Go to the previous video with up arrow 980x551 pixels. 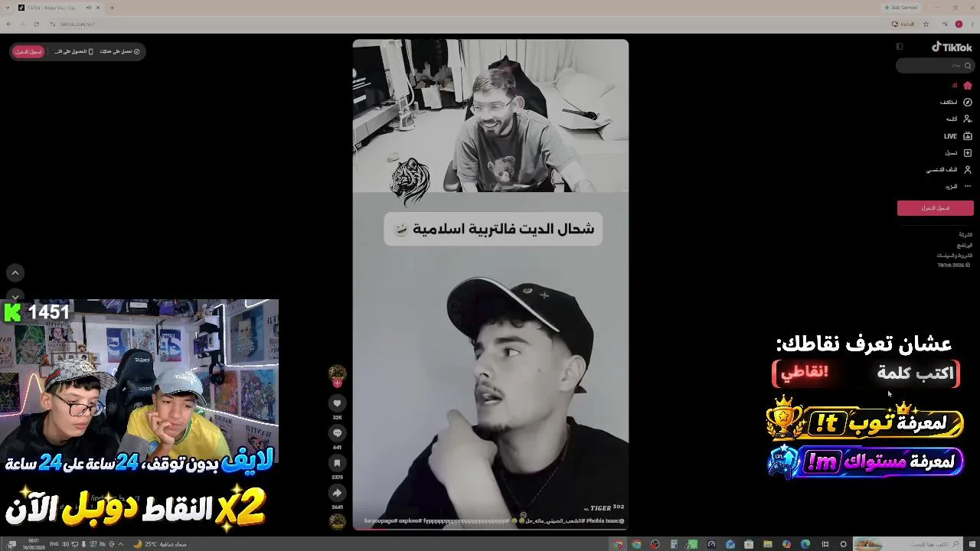point(15,272)
